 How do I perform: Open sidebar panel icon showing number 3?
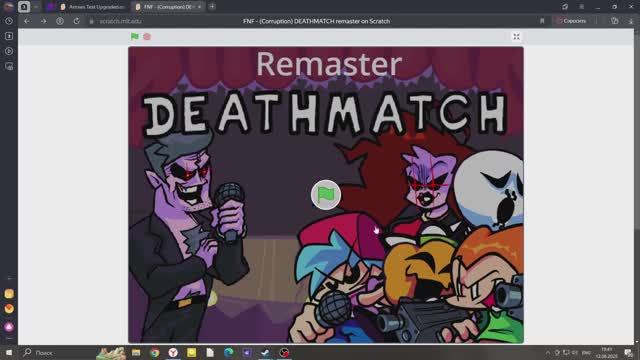pyautogui.click(x=9, y=36)
